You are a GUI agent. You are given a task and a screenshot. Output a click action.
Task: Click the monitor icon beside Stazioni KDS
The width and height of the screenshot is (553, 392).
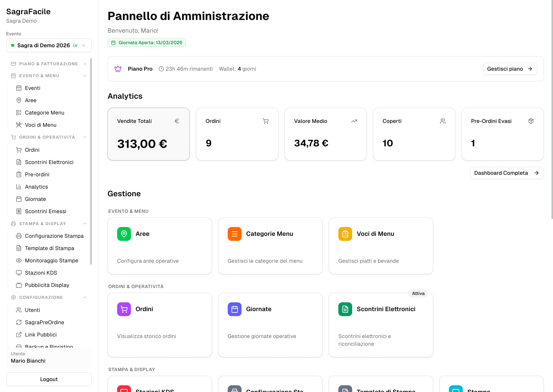[19, 273]
